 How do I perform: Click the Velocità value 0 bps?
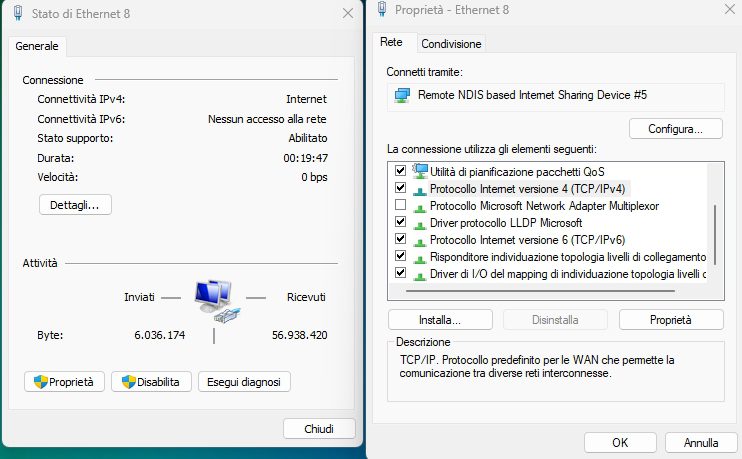coord(314,177)
